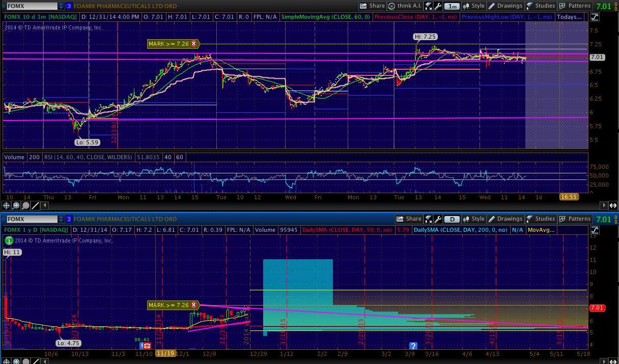Image resolution: width=619 pixels, height=364 pixels.
Task: Open the blue question-mark event marker
Action: click(x=413, y=346)
